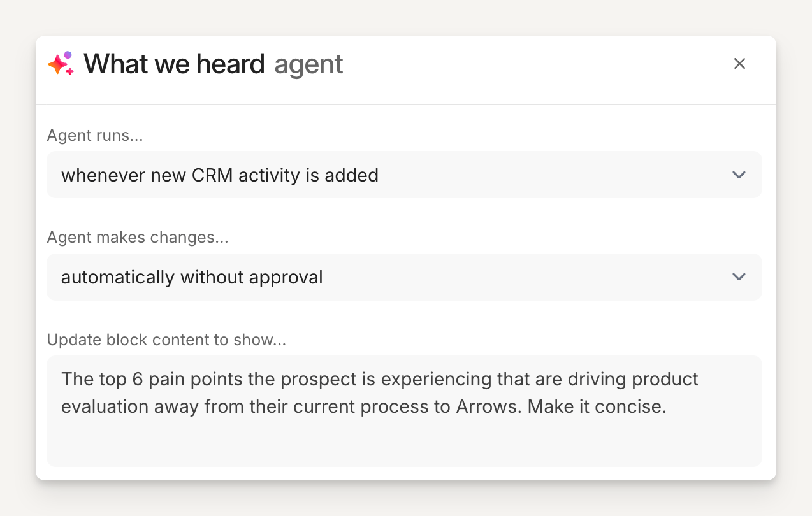
Task: Click the word "Arrows" in the prompt
Action: coord(478,406)
